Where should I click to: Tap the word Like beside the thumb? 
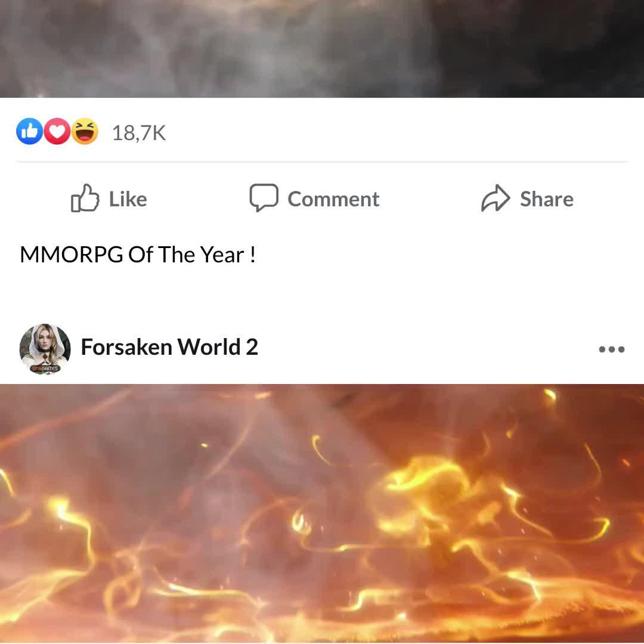[x=128, y=199]
